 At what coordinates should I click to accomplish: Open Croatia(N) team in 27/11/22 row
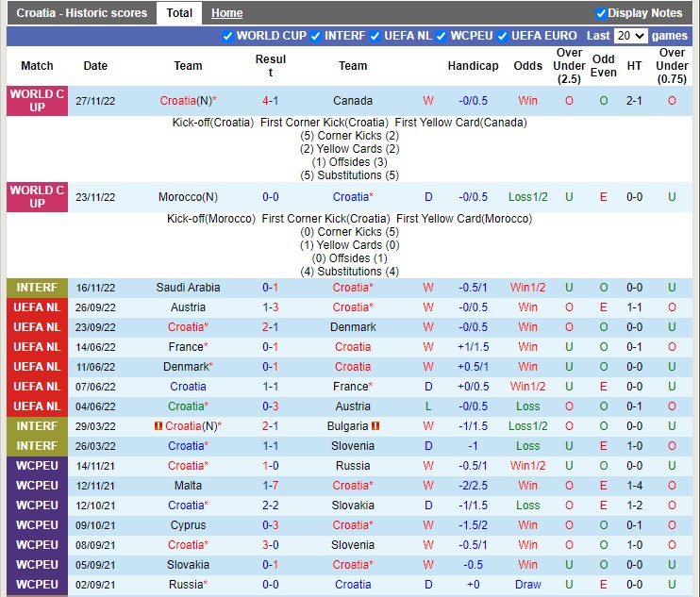(188, 101)
